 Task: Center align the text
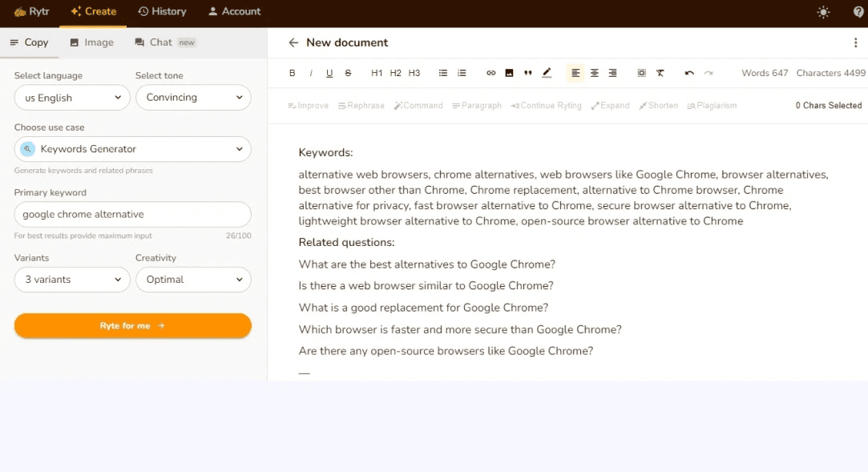pyautogui.click(x=594, y=73)
